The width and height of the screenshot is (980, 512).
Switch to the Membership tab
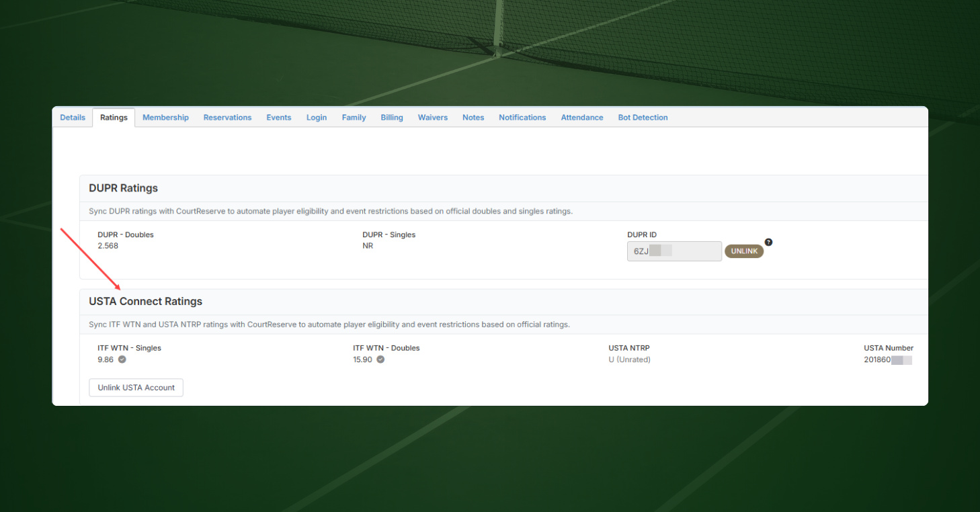point(165,118)
